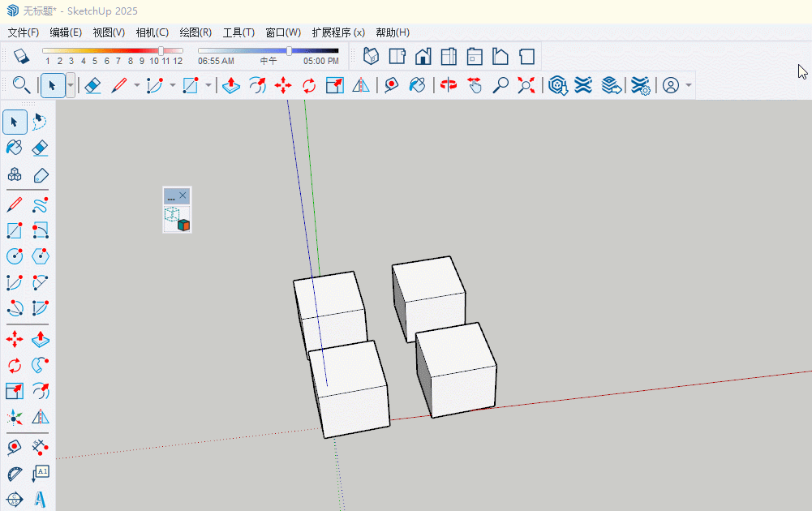Open the 帮助(H) menu
This screenshot has width=812, height=511.
pos(392,32)
